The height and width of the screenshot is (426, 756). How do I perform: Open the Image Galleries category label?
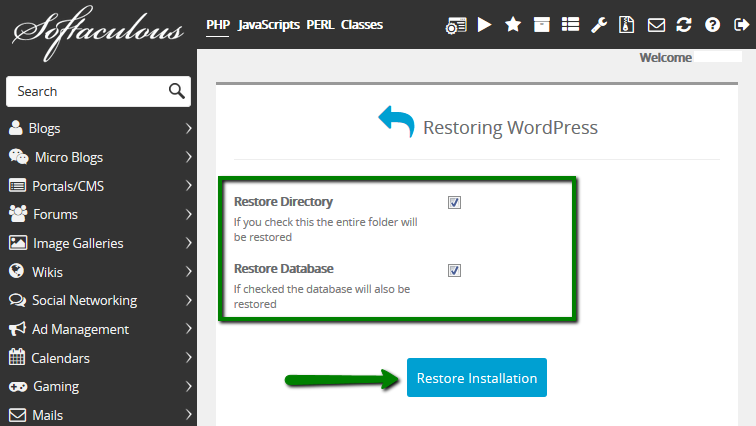point(78,243)
